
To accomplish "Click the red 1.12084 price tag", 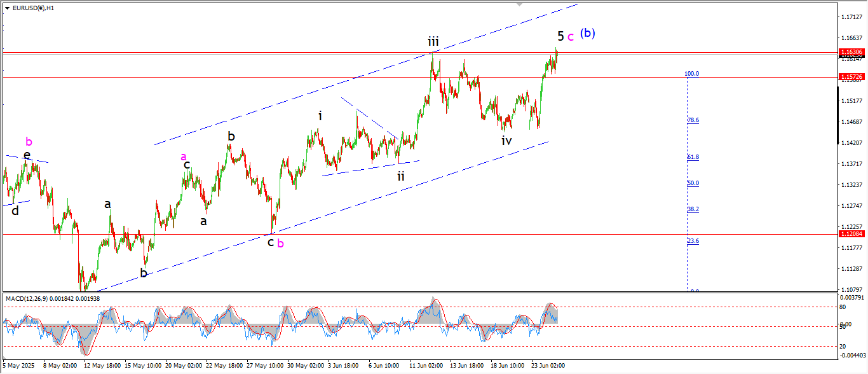I will click(851, 234).
